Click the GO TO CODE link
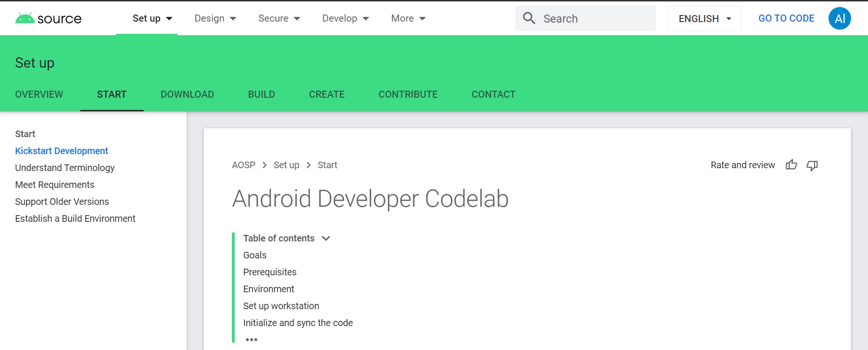Viewport: 868px width, 350px height. 786,18
